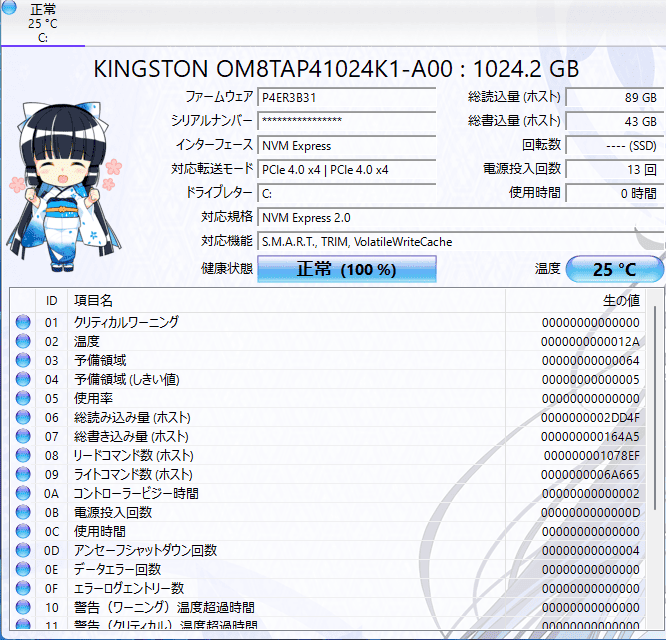666x640 pixels.
Task: Click status orb for アンセーフシャットダウン回数 row
Action: 23,550
